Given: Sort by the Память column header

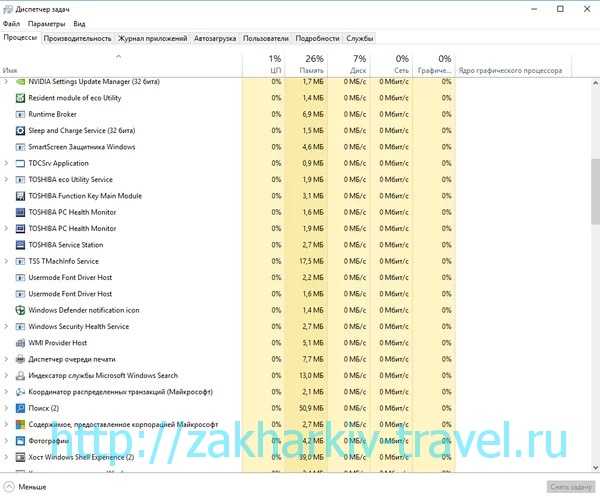Looking at the screenshot, I should click(306, 64).
